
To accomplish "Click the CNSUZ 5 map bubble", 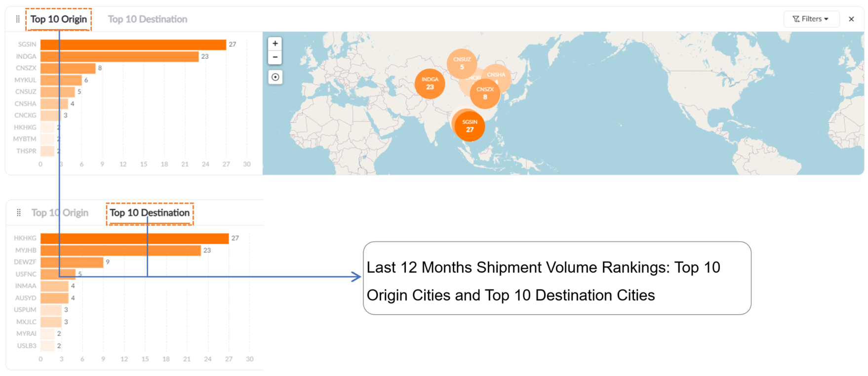I will tap(462, 63).
